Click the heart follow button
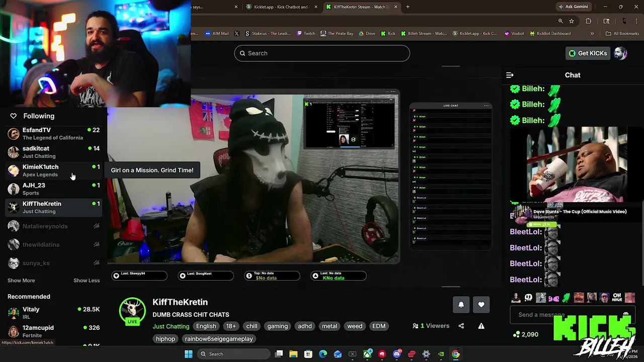This screenshot has height=362, width=644. 481,305
